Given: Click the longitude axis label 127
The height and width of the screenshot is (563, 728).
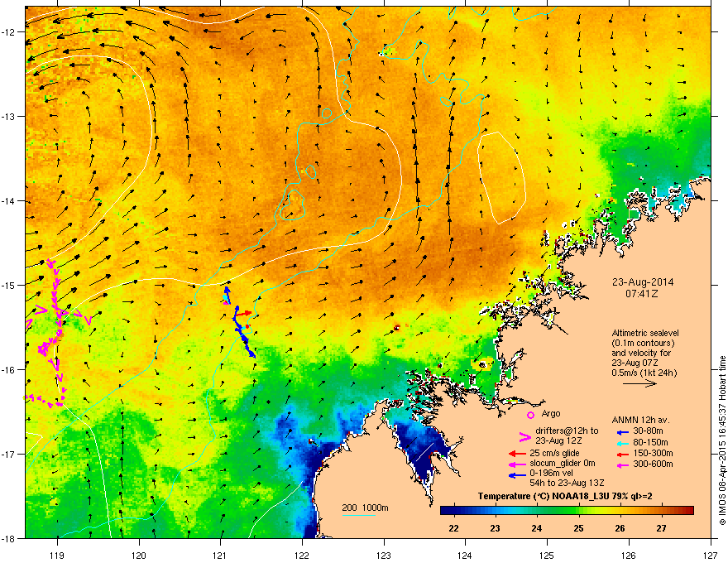Looking at the screenshot, I should pyautogui.click(x=711, y=555).
